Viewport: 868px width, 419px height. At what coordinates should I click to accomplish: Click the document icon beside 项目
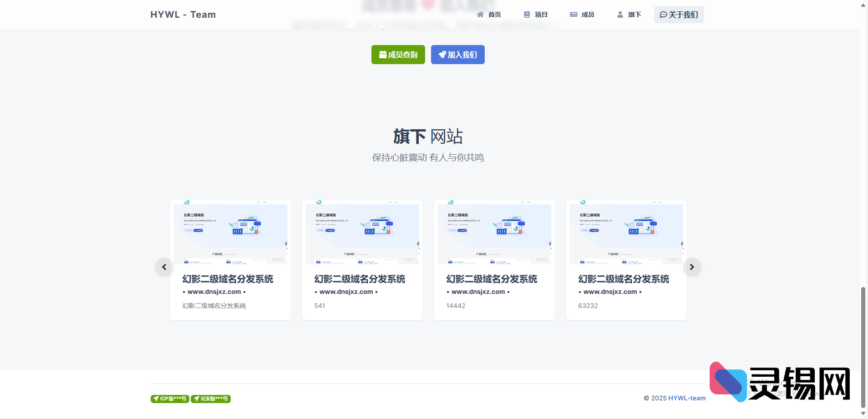pyautogui.click(x=527, y=14)
